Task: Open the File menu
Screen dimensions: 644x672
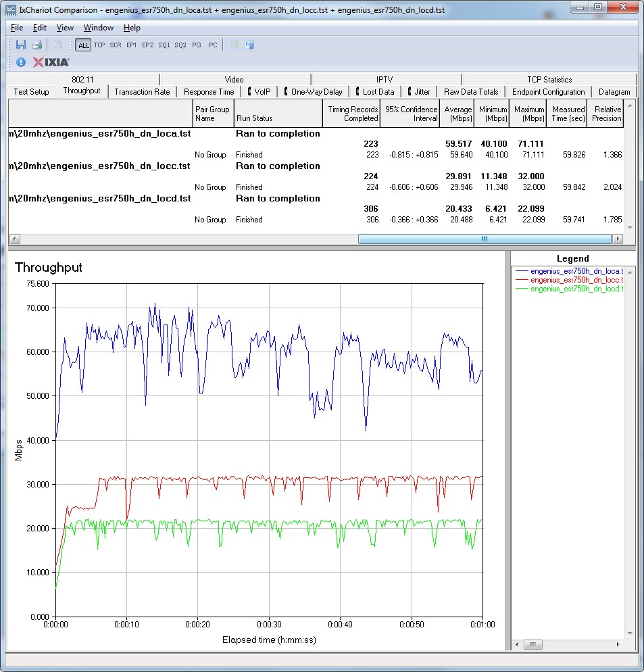Action: pos(17,28)
